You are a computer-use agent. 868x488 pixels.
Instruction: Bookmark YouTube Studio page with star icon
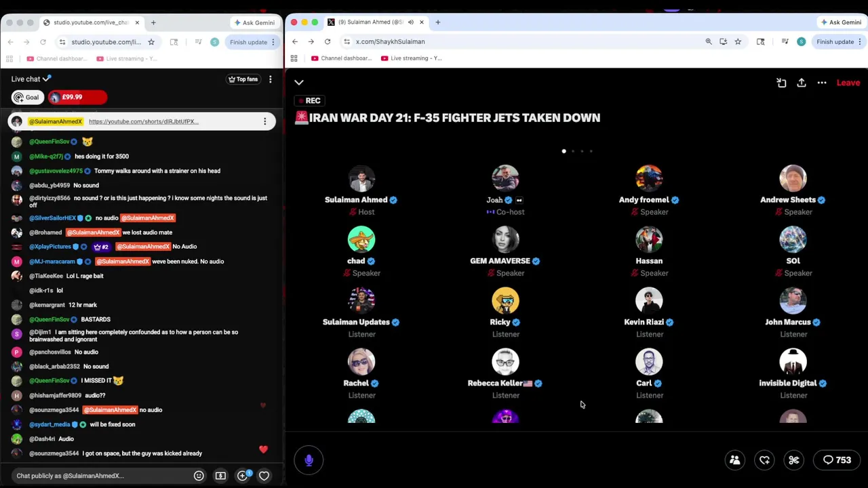click(151, 42)
